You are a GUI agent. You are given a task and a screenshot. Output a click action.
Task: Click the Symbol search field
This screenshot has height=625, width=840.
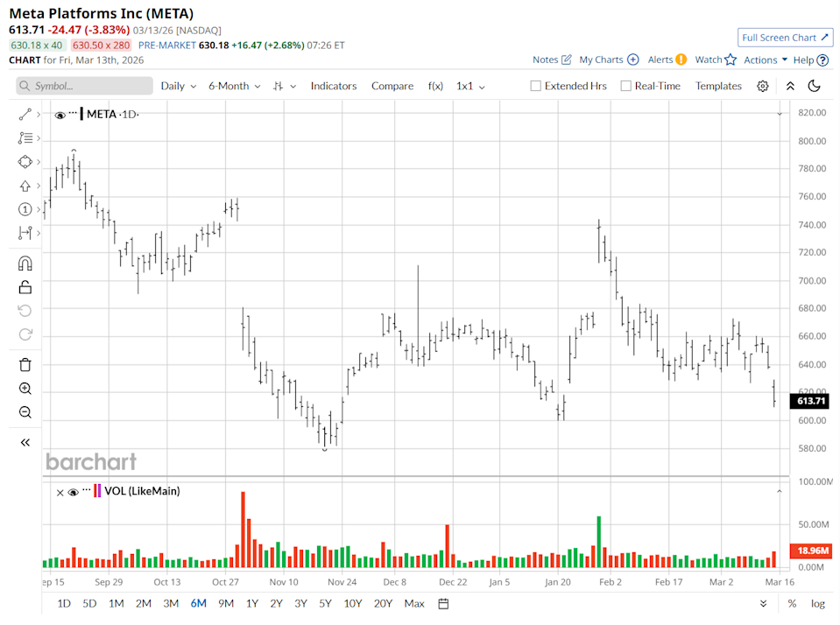pos(85,86)
